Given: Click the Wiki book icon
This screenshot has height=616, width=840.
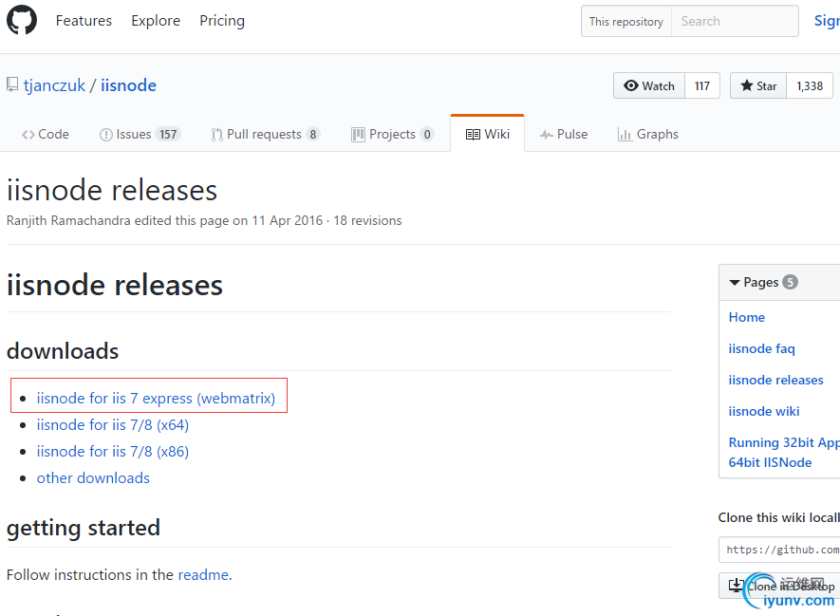Looking at the screenshot, I should pos(473,135).
